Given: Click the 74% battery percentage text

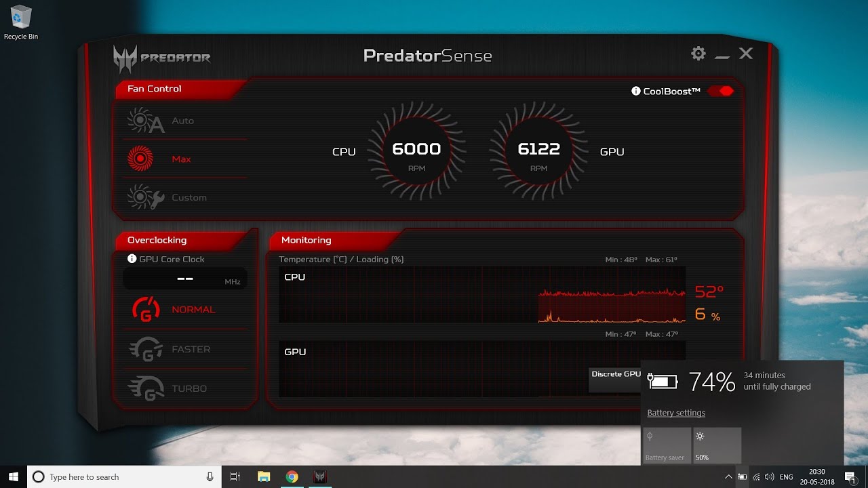Looking at the screenshot, I should [x=712, y=382].
